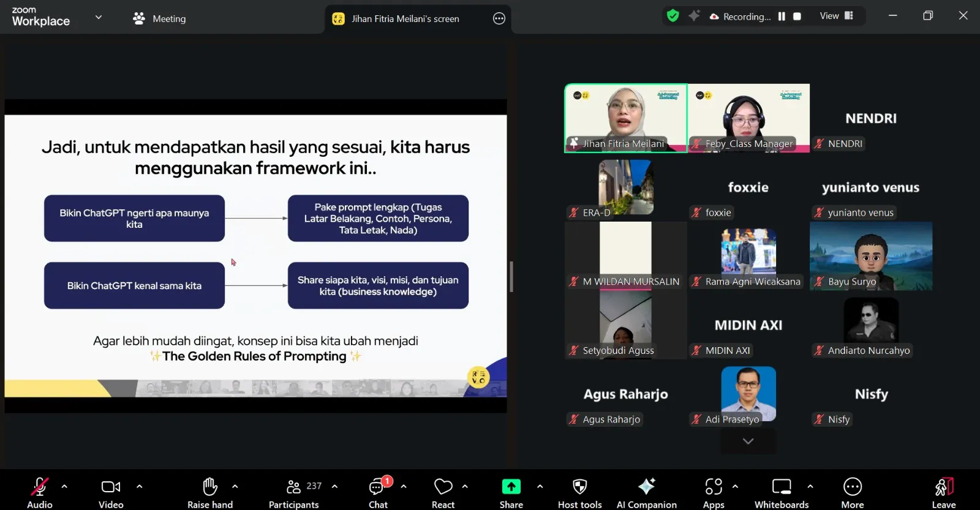Open Whiteboards icon
This screenshot has width=980, height=510.
(782, 487)
